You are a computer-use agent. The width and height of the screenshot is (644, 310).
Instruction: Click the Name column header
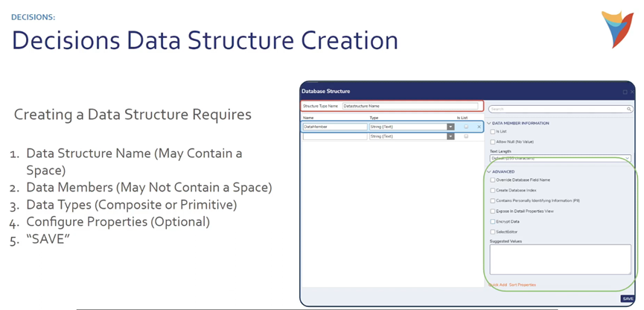click(x=308, y=118)
